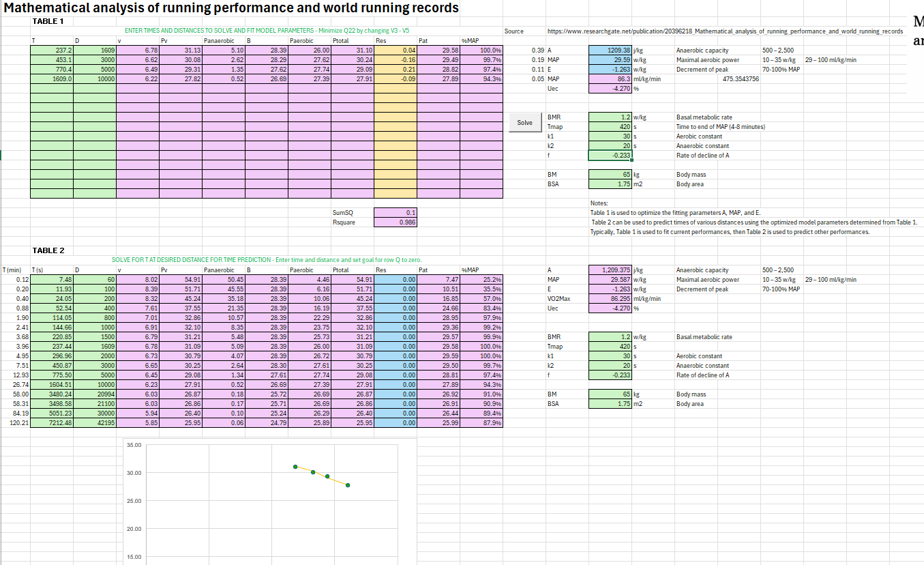Viewport: 924px width, 565px height.
Task: Select the 'T (s)' column header
Action: (39, 270)
